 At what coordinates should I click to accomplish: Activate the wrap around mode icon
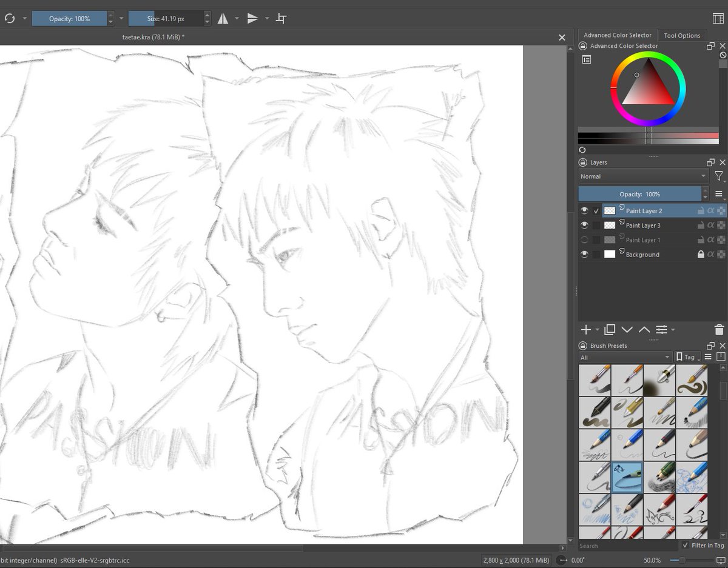[281, 18]
